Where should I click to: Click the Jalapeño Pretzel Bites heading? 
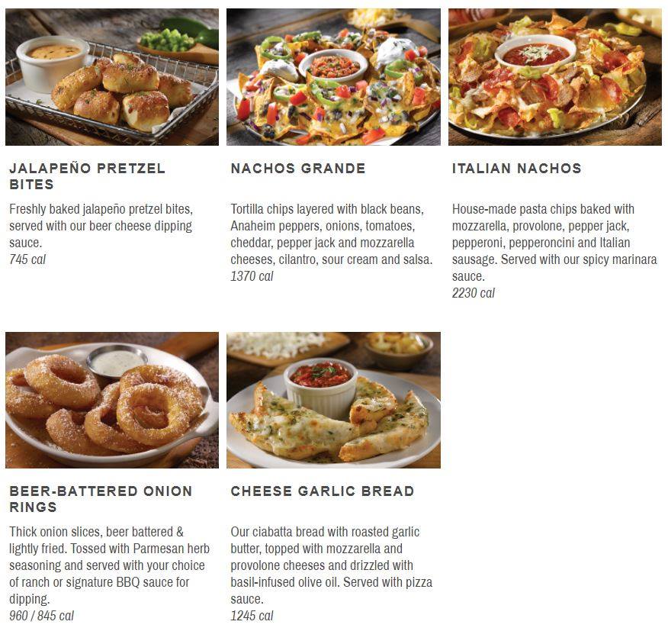tap(88, 176)
